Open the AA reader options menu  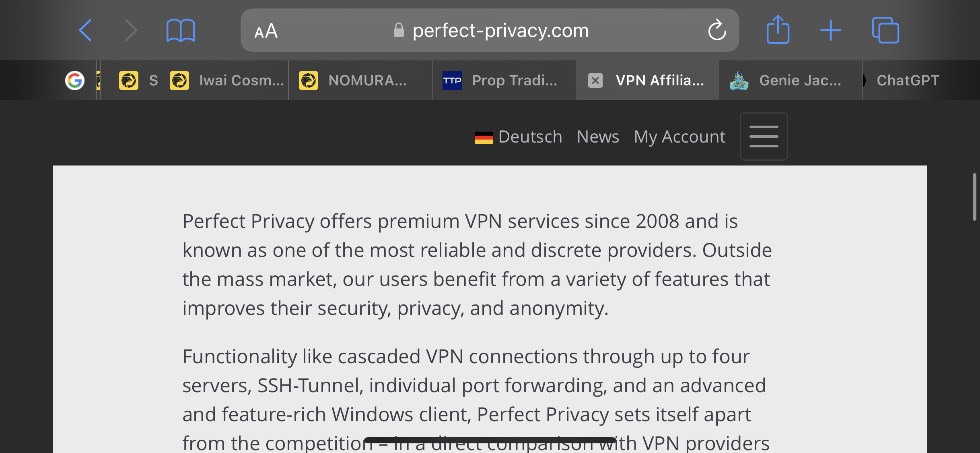pyautogui.click(x=266, y=31)
